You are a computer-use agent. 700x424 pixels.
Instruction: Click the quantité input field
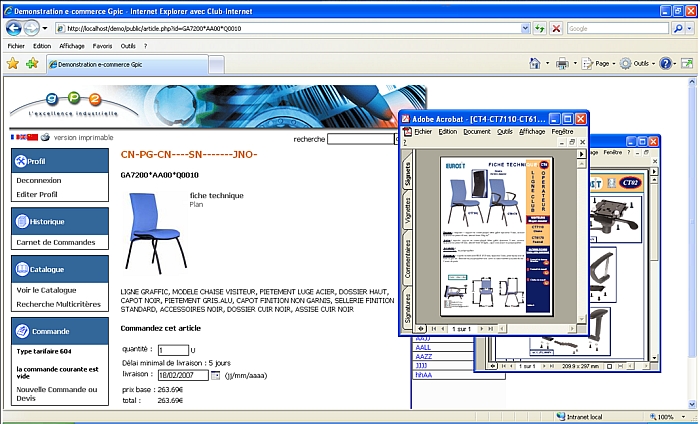[x=173, y=349]
